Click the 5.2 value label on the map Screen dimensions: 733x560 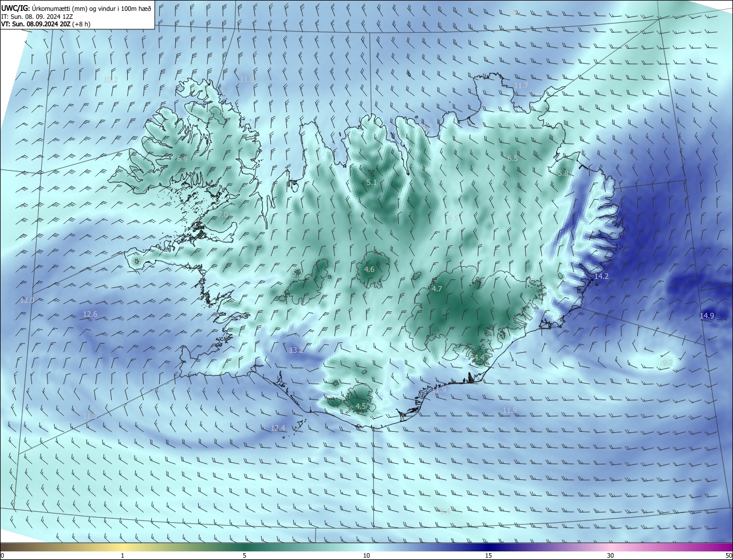point(297,274)
